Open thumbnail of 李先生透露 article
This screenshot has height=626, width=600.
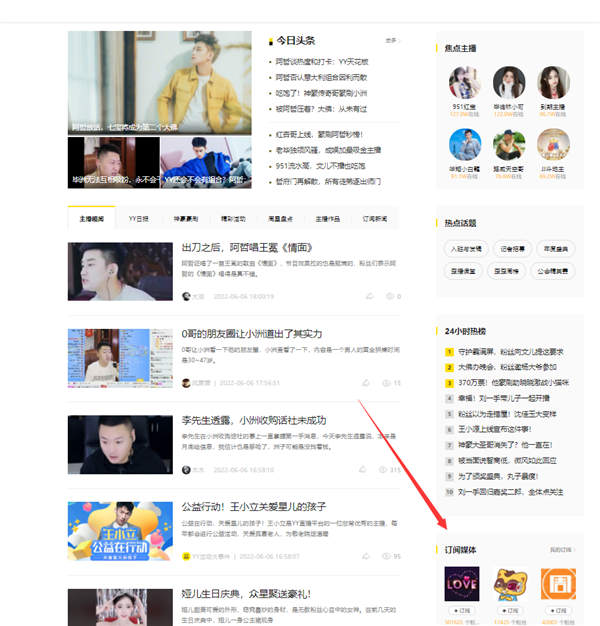(x=120, y=444)
